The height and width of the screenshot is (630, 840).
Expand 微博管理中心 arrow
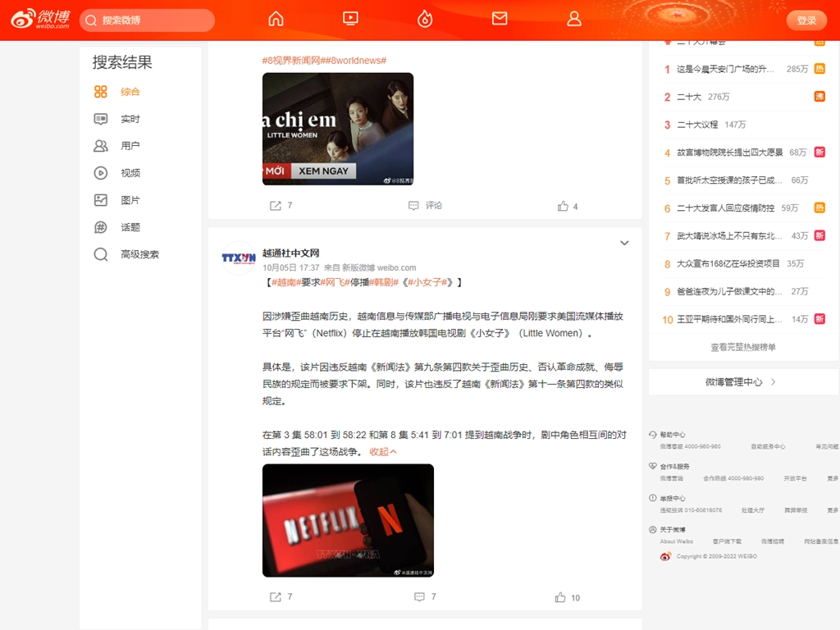point(773,382)
